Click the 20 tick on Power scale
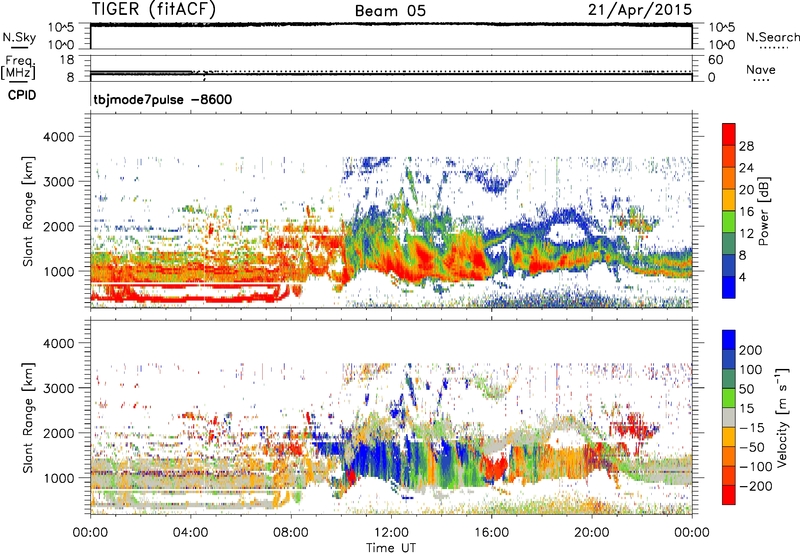The width and height of the screenshot is (800, 554). pyautogui.click(x=746, y=190)
